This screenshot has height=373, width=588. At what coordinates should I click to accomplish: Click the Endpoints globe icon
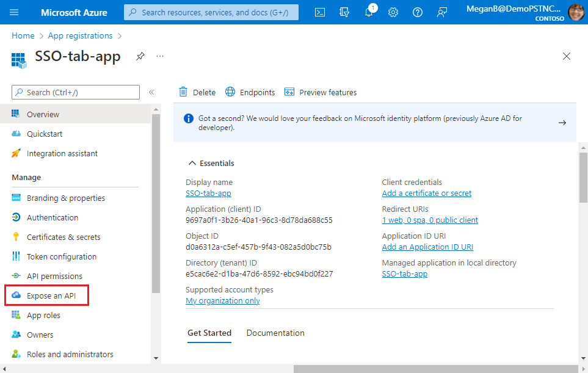click(x=230, y=92)
